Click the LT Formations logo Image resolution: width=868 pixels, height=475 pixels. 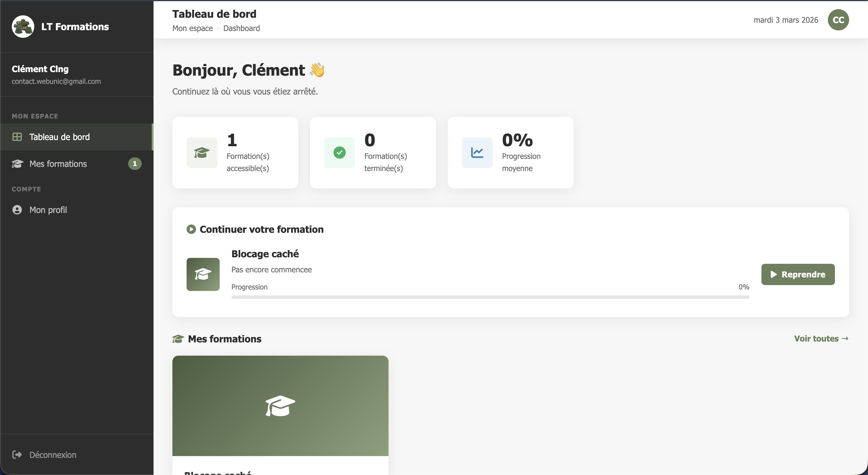(x=22, y=26)
